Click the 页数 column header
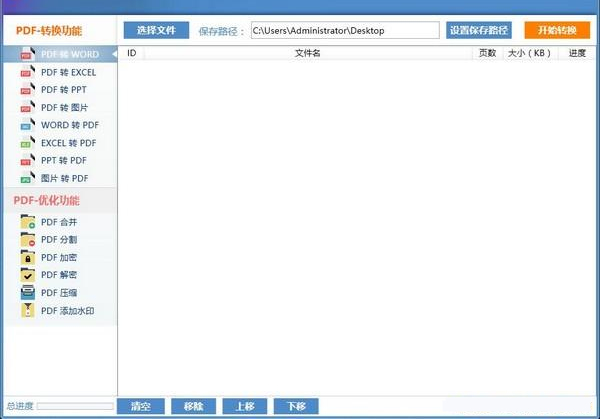Image resolution: width=600 pixels, height=419 pixels. coord(488,53)
